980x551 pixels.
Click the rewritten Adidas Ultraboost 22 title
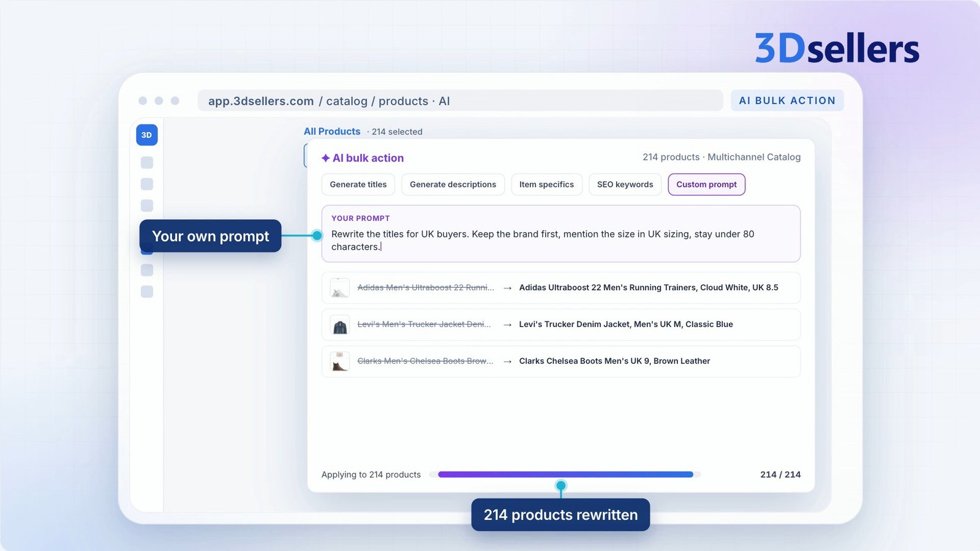(x=649, y=288)
